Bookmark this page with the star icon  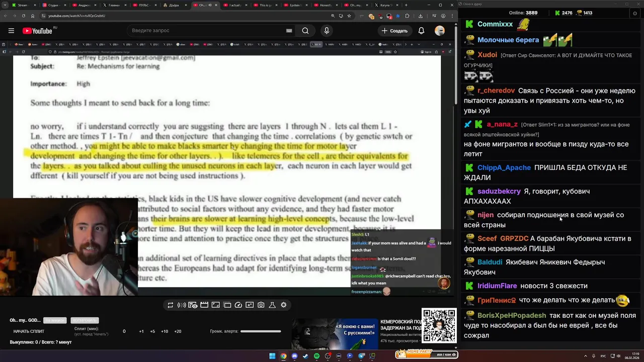[x=349, y=16]
